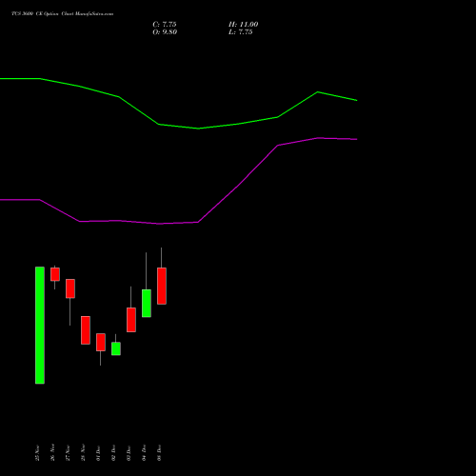Viewport: 476px width, 476px height.
Task: Click the '25 Nov' date axis label
Action: [37, 453]
